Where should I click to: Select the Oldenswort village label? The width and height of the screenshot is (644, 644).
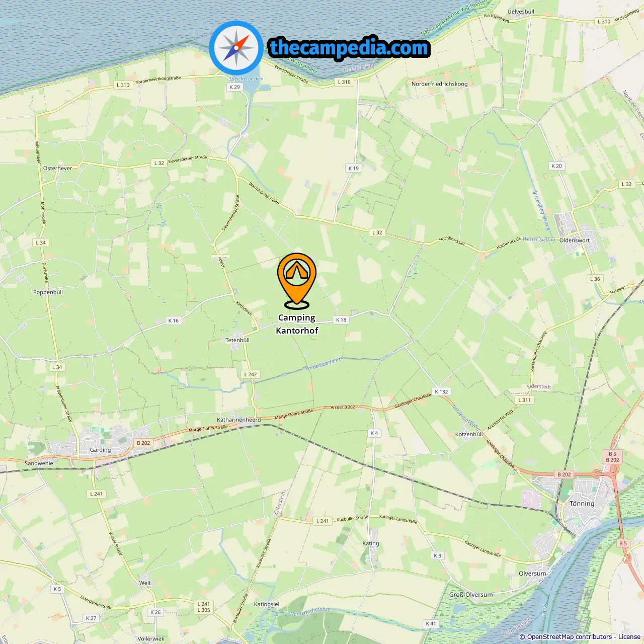575,240
